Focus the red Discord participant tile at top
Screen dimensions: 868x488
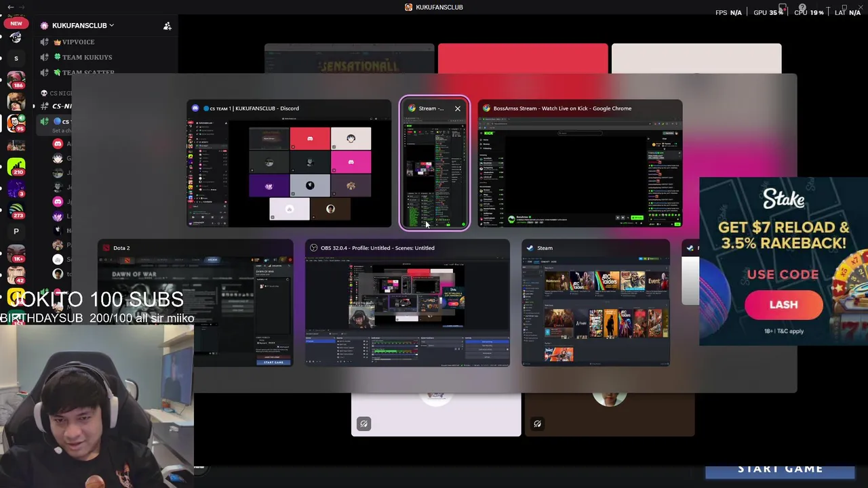[523, 58]
